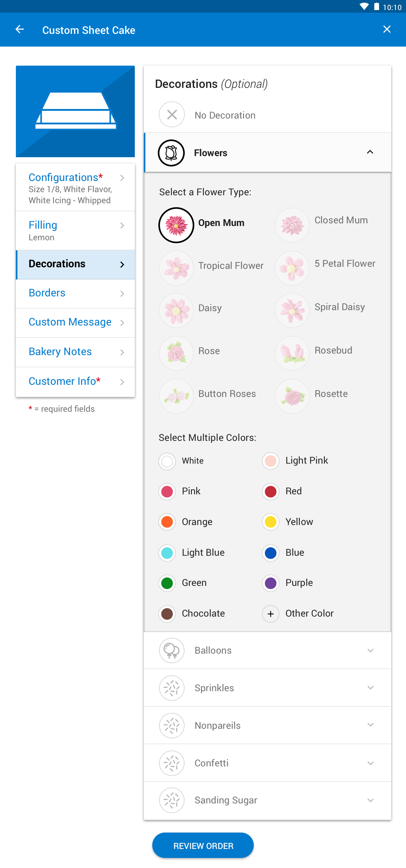Expand the Balloons section
406x868 pixels.
point(267,650)
